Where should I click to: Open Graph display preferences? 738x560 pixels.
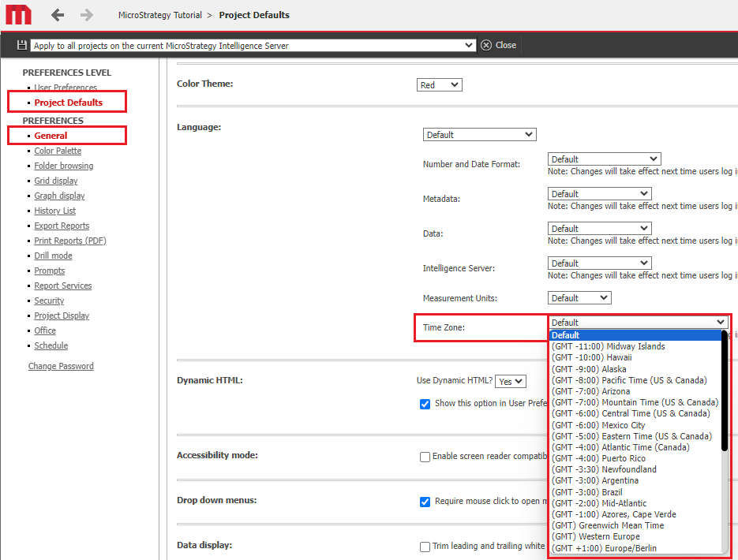point(59,196)
